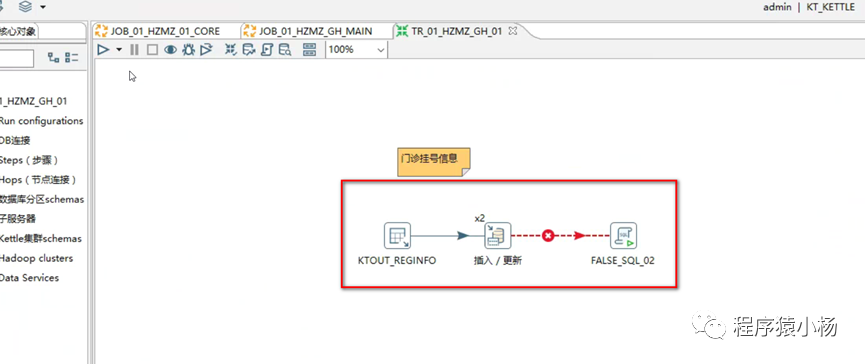This screenshot has height=364, width=865.
Task: Run database impact analysis icon
Action: point(249,50)
